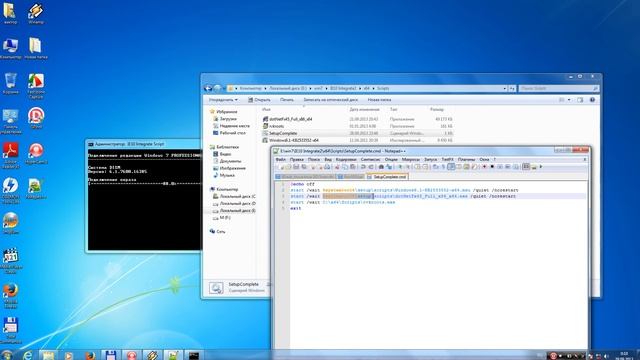Open the HyperCam desktop shortcut
Viewport: 640px width, 360px height.
point(36,154)
